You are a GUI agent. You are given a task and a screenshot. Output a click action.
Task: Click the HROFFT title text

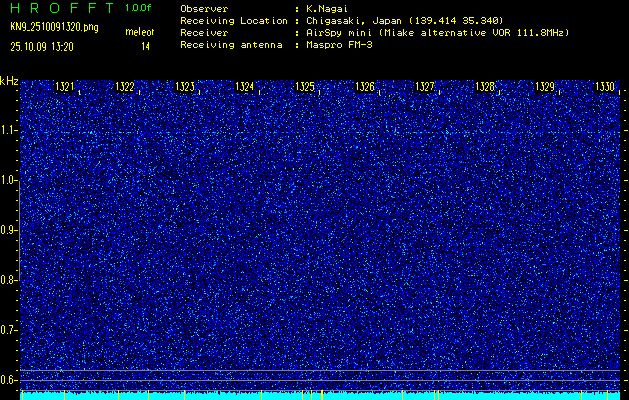click(61, 7)
